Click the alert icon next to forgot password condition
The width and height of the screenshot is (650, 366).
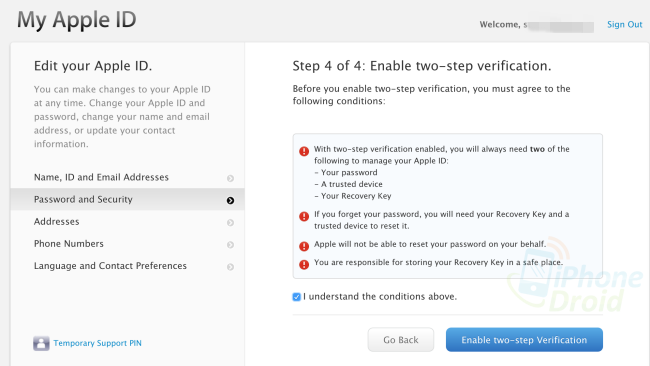pos(304,216)
